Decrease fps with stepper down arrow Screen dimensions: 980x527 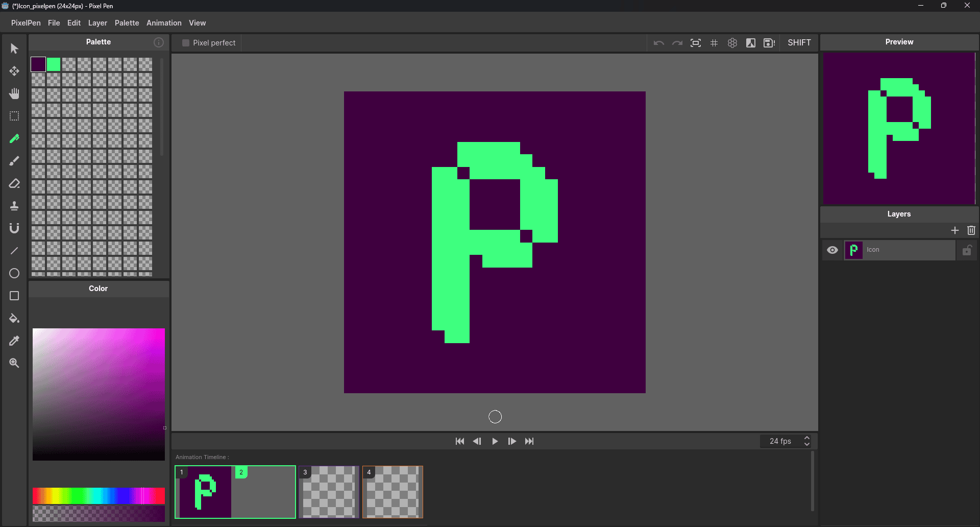pyautogui.click(x=806, y=444)
